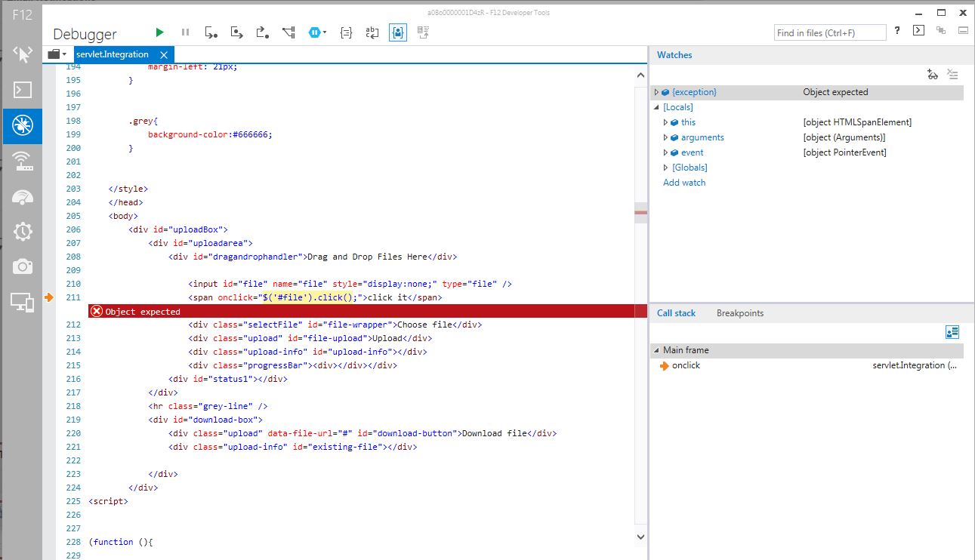The image size is (975, 560).
Task: Click the Break on new worker icon
Action: coord(288,32)
